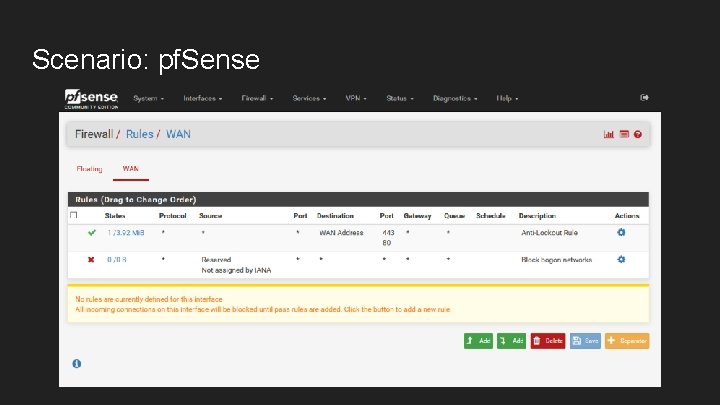Click the Actions column header

pyautogui.click(x=627, y=215)
